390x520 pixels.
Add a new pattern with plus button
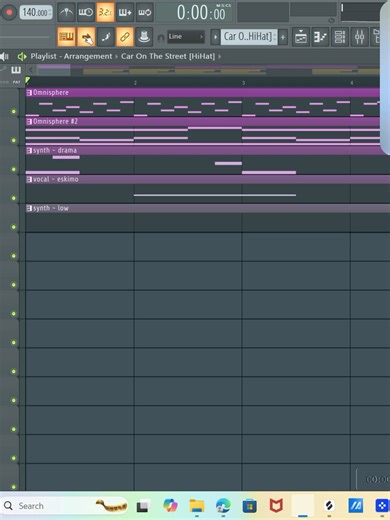pyautogui.click(x=283, y=37)
